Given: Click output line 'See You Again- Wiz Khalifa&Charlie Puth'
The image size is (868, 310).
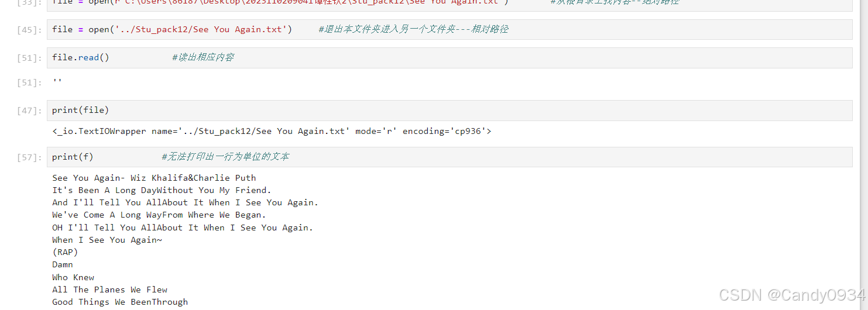Looking at the screenshot, I should pyautogui.click(x=154, y=178).
